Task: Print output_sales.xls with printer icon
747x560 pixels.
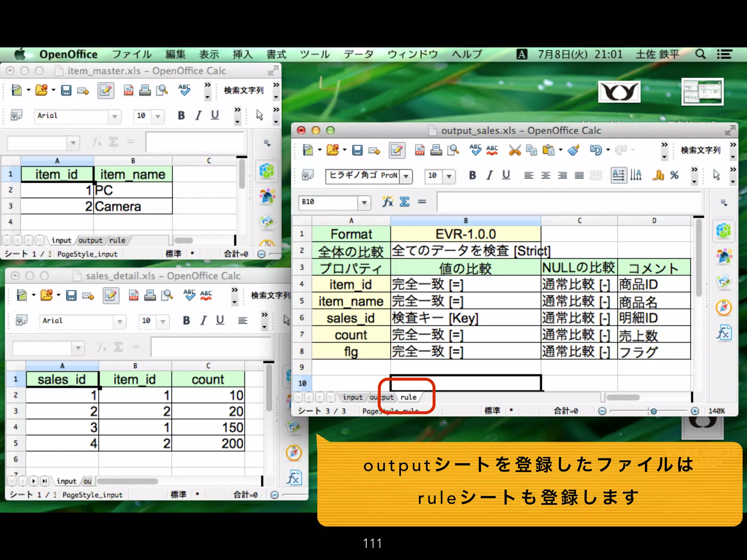Action: pyautogui.click(x=436, y=150)
